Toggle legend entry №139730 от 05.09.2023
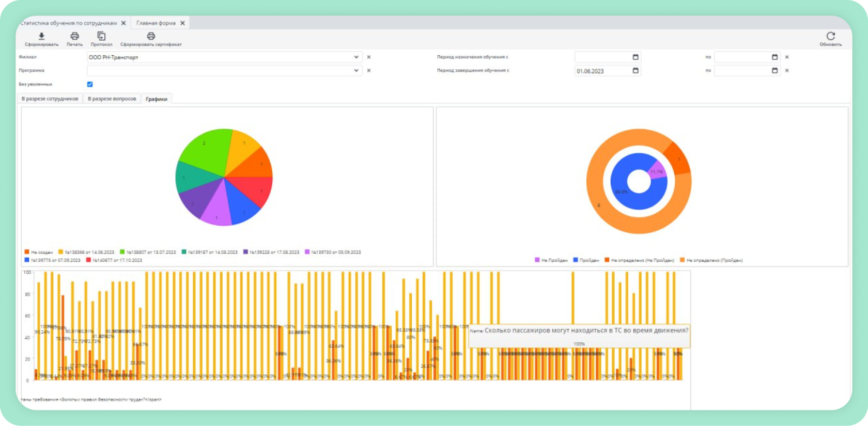868x426 pixels. pos(333,252)
